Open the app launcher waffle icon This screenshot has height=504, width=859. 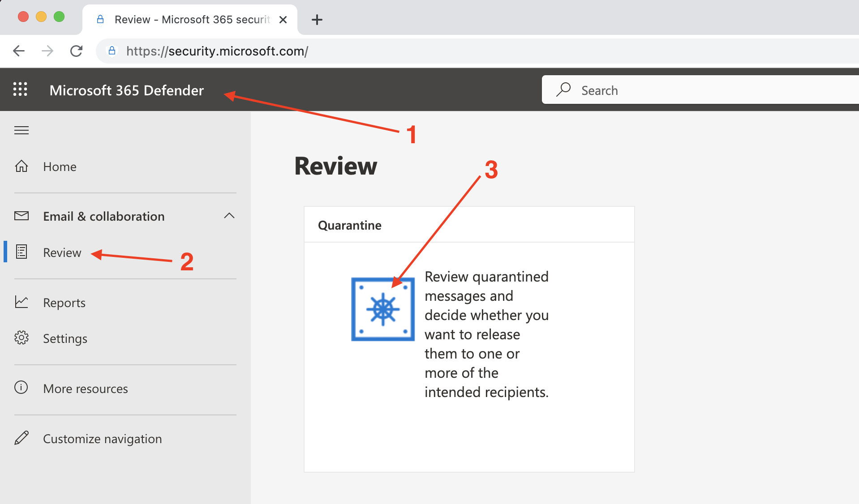click(20, 90)
